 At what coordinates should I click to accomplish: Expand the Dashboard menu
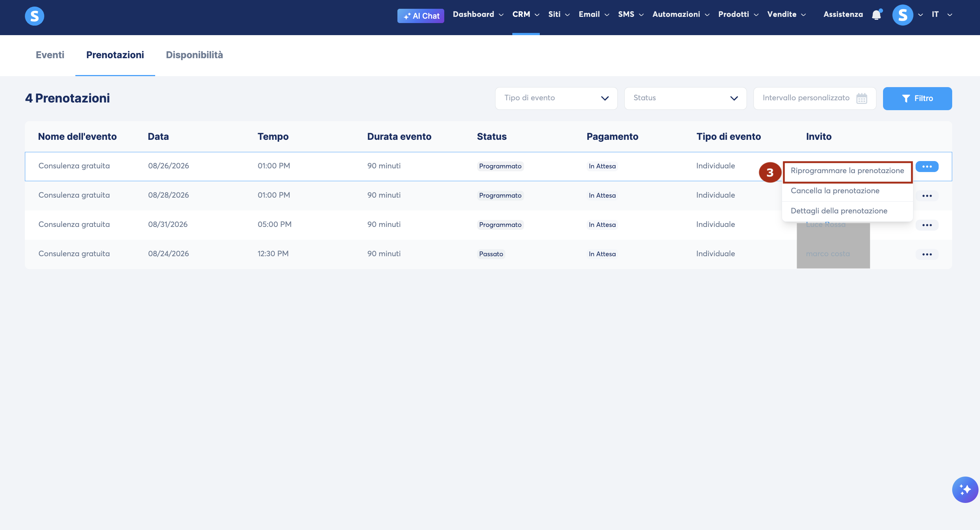tap(478, 15)
